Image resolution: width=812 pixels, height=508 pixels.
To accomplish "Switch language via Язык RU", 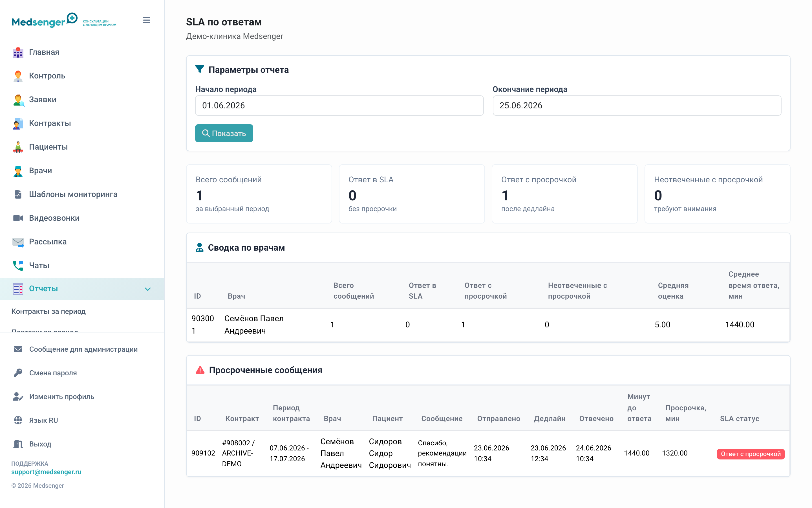I will tap(44, 420).
